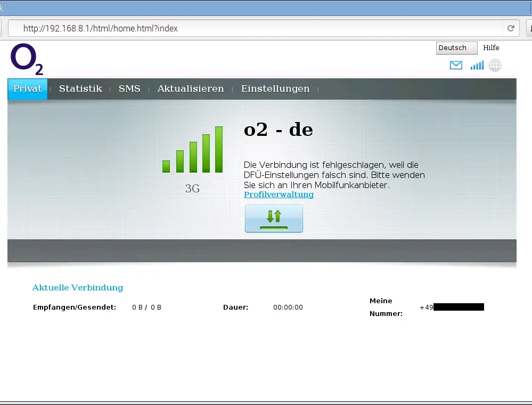This screenshot has width=532, height=405.
Task: Click the 0 B / 0 B value
Action: pos(146,307)
